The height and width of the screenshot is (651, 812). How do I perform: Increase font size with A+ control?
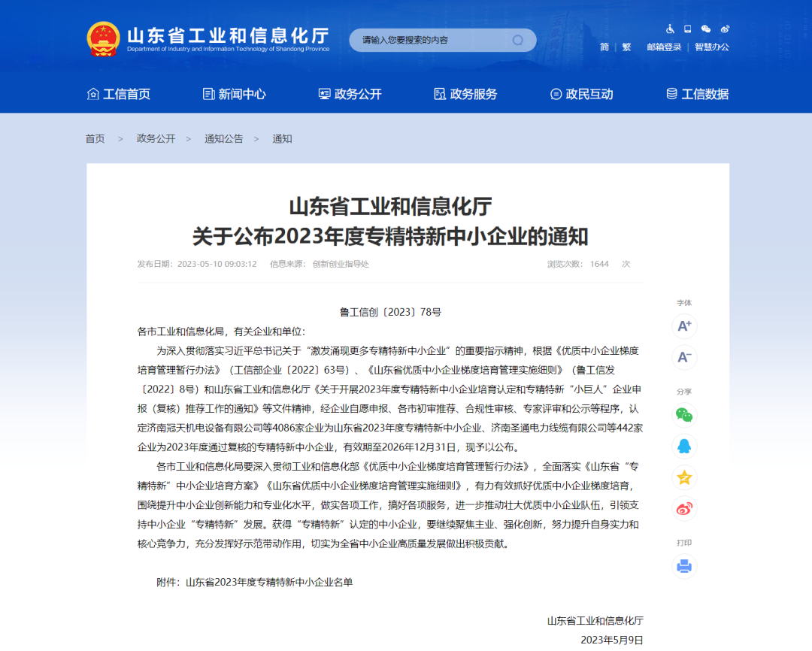tap(684, 326)
